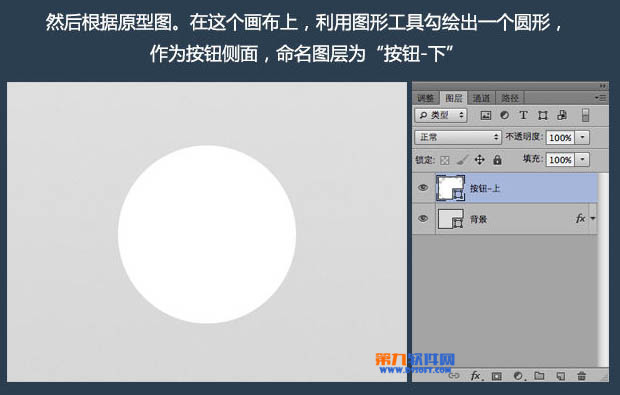This screenshot has width=620, height=395.
Task: Add a layer style fx button
Action: (476, 376)
